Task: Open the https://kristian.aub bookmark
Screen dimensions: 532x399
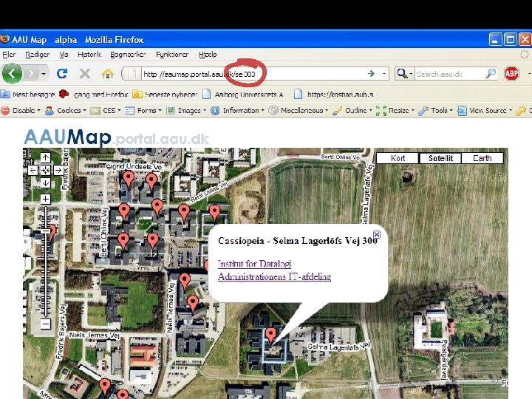Action: click(334, 95)
